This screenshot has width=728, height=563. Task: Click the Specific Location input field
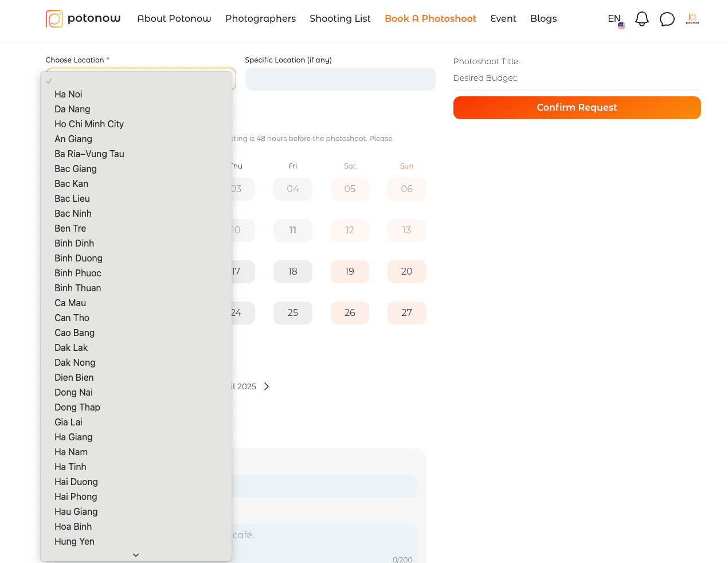click(340, 79)
